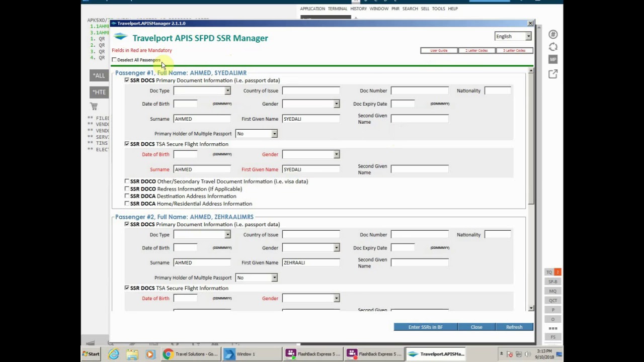644x362 pixels.
Task: Show hidden system tray icons arrow
Action: (x=501, y=354)
